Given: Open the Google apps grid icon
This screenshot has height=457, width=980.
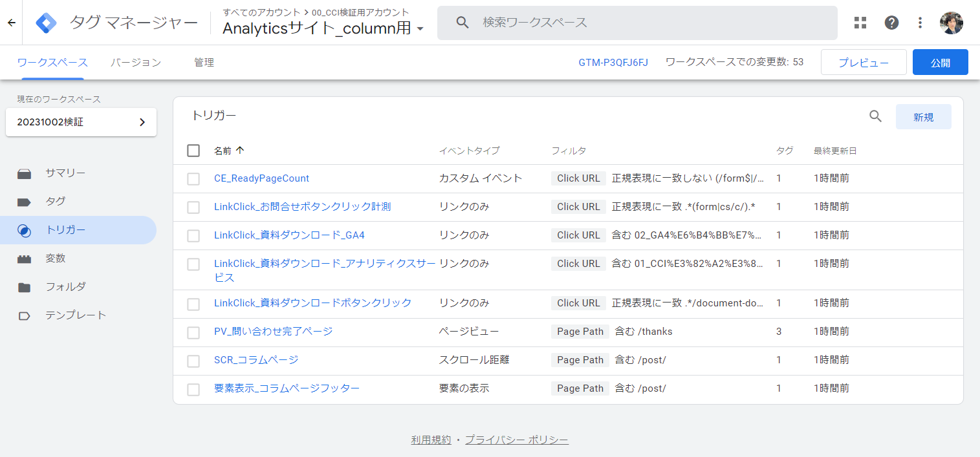Looking at the screenshot, I should click(x=860, y=23).
